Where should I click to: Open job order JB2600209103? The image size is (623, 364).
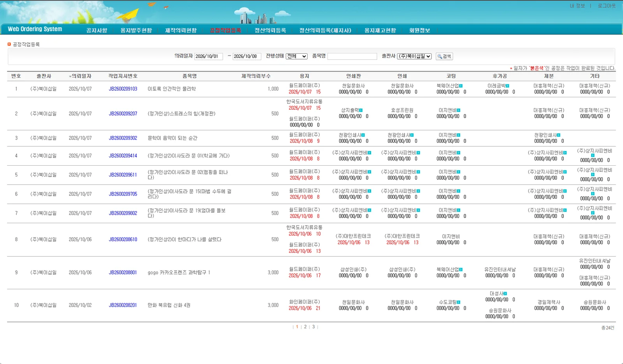point(123,89)
